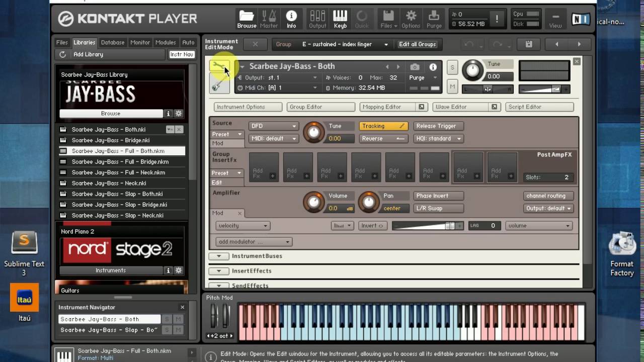Enable Phase Invert

tap(438, 196)
